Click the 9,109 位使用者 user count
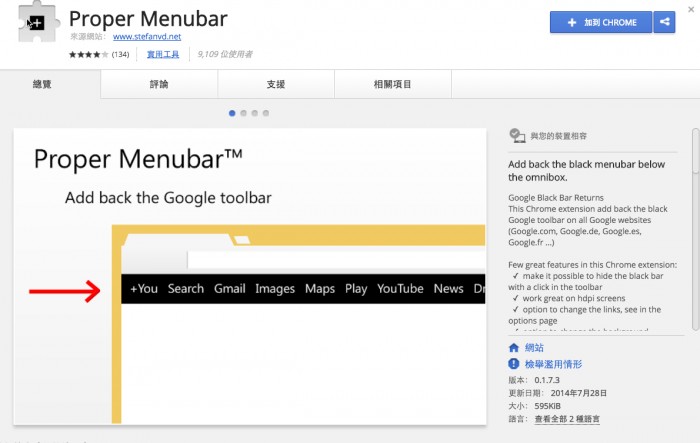 pyautogui.click(x=225, y=54)
